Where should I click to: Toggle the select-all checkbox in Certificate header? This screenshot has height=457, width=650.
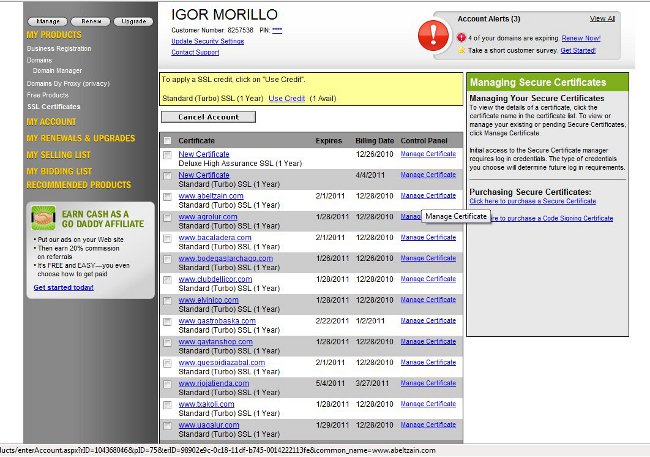point(167,141)
